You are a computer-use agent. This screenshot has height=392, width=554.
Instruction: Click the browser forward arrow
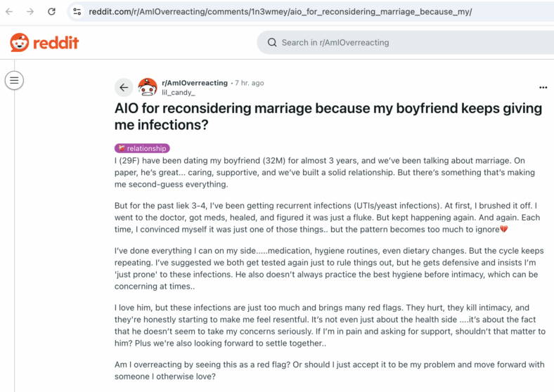pos(30,12)
